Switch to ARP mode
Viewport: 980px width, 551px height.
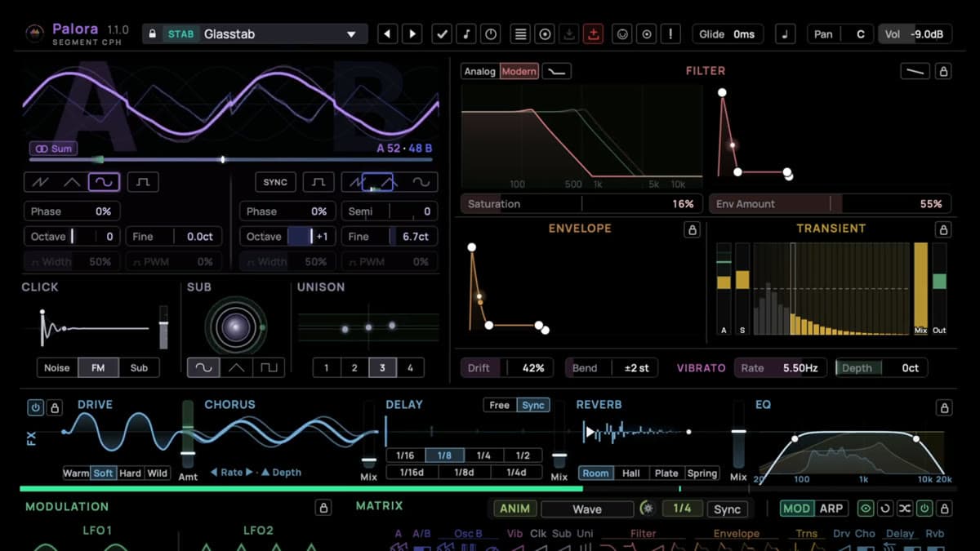831,509
